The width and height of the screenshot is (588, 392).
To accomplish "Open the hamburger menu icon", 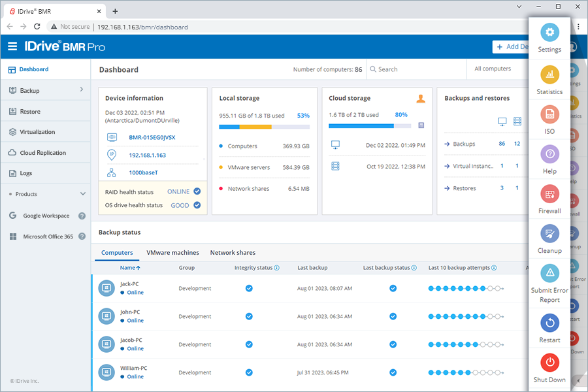I will click(12, 46).
